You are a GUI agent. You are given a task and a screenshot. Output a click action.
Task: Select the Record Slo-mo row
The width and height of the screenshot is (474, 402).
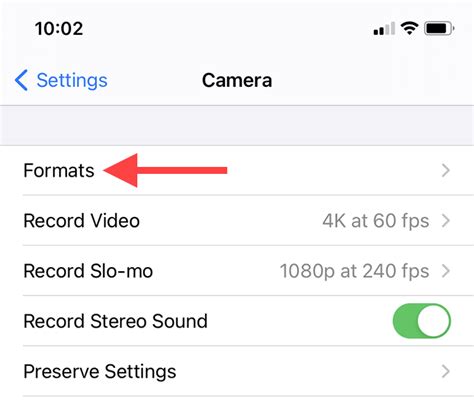point(237,271)
